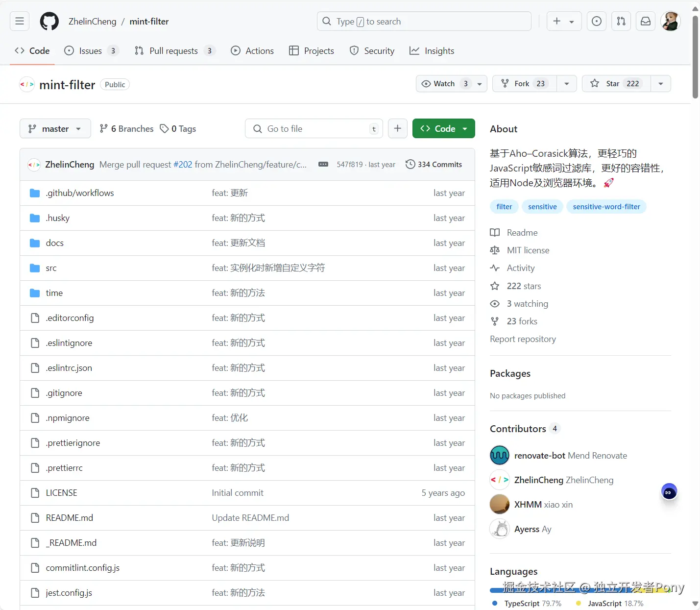
Task: Expand the Watch options dropdown arrow
Action: coord(480,84)
